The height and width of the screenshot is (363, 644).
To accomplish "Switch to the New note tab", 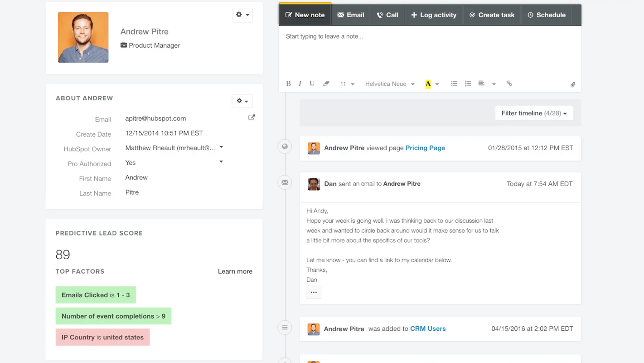I will 305,15.
